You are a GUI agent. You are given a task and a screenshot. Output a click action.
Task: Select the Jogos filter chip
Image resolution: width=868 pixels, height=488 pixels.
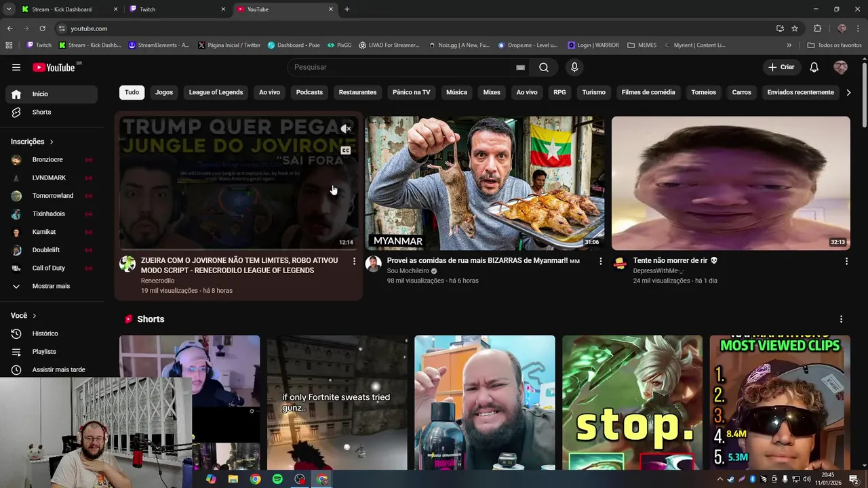pos(164,92)
